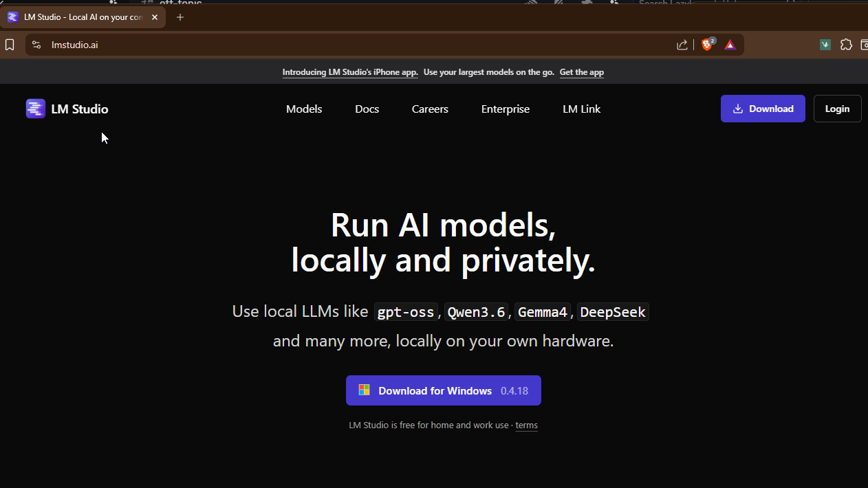This screenshot has height=488, width=868.
Task: Open the LM Link nav item
Action: [582, 109]
